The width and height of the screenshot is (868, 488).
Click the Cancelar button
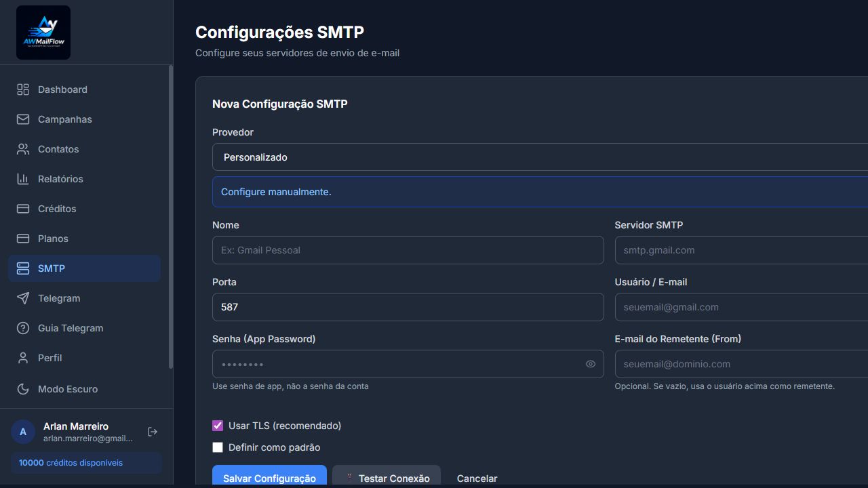coord(477,478)
